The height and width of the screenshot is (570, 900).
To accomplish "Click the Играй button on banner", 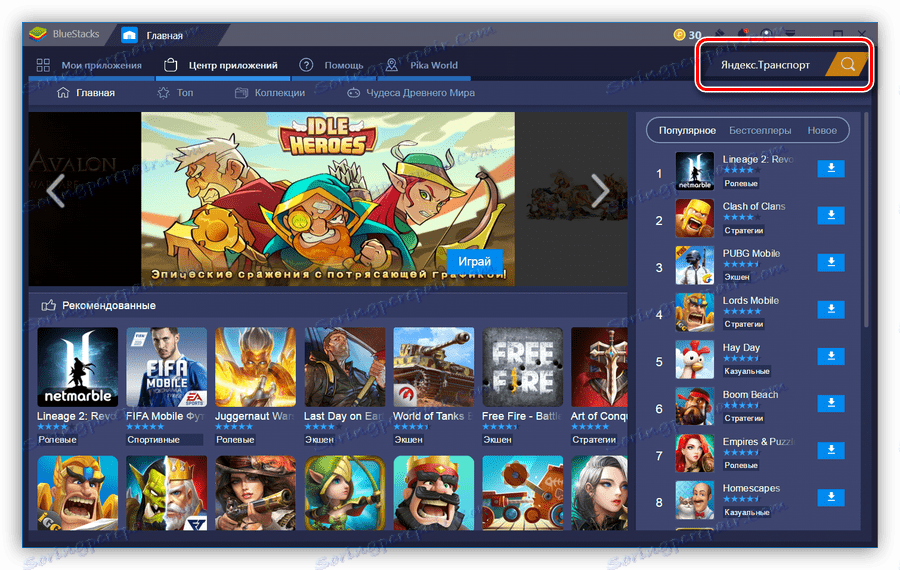I will click(475, 261).
